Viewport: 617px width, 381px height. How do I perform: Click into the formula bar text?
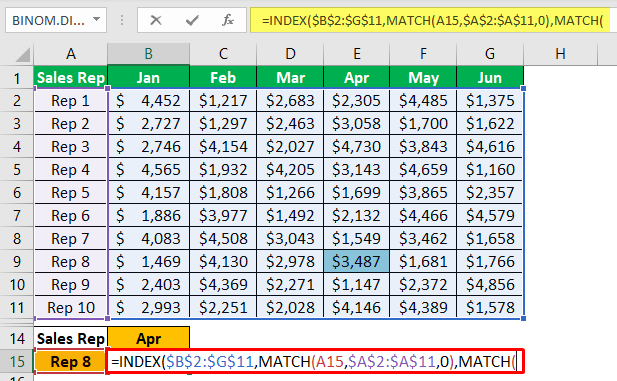(x=432, y=20)
